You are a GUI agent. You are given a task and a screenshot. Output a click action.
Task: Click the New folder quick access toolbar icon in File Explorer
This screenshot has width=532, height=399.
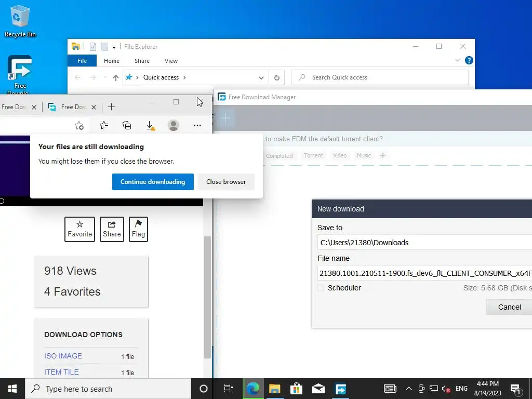[x=104, y=46]
